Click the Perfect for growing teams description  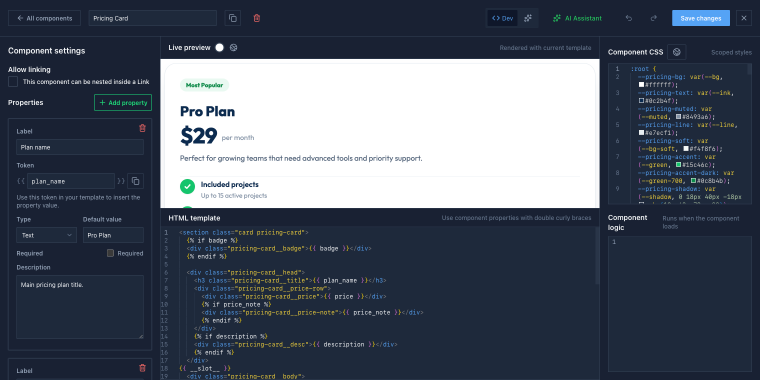pos(301,158)
